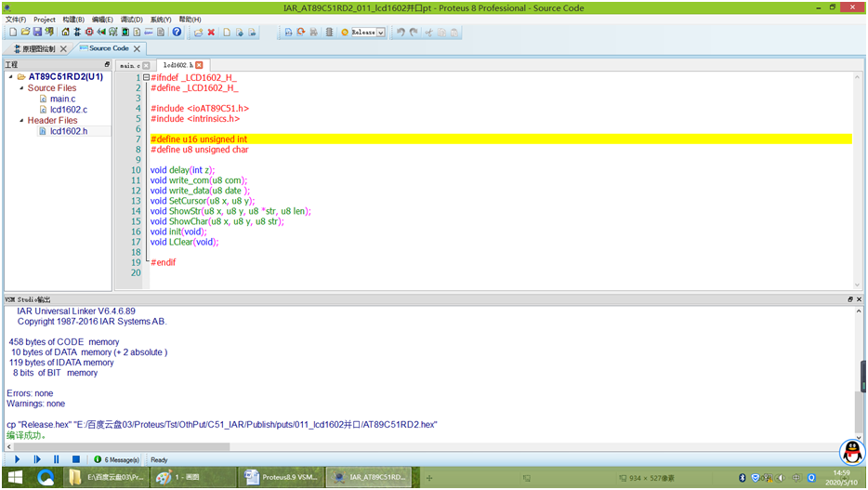This screenshot has height=490, width=868.
Task: Stop the simulation
Action: click(76, 459)
